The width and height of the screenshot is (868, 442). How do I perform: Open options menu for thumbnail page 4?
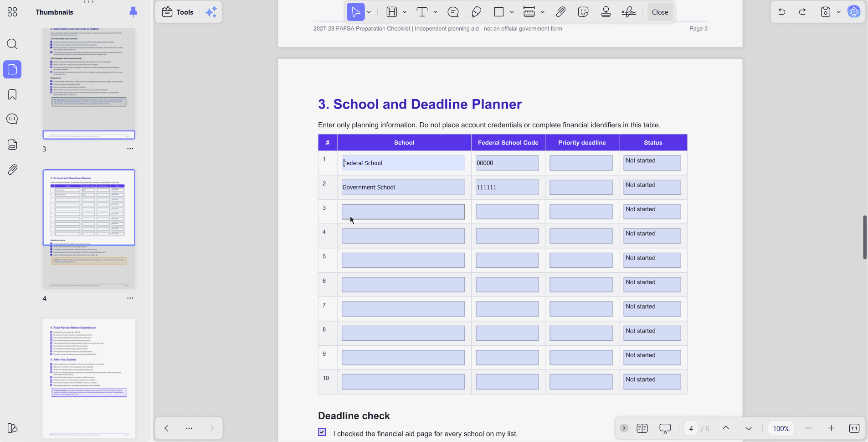[130, 298]
